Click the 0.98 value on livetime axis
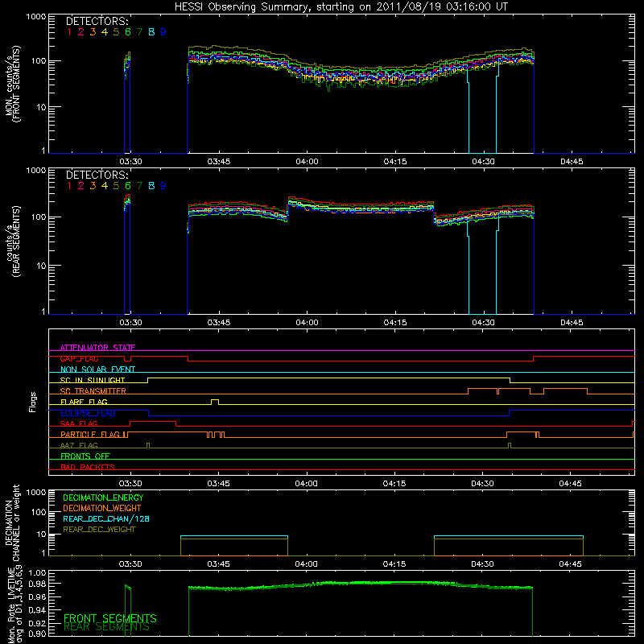Screen dimensions: 644x644 point(38,584)
